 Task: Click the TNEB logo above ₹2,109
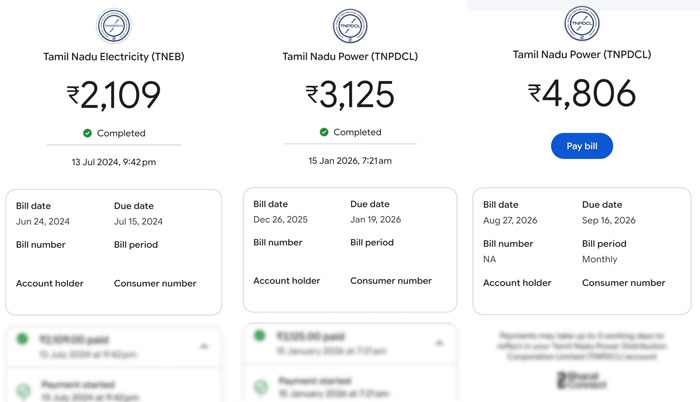(114, 25)
